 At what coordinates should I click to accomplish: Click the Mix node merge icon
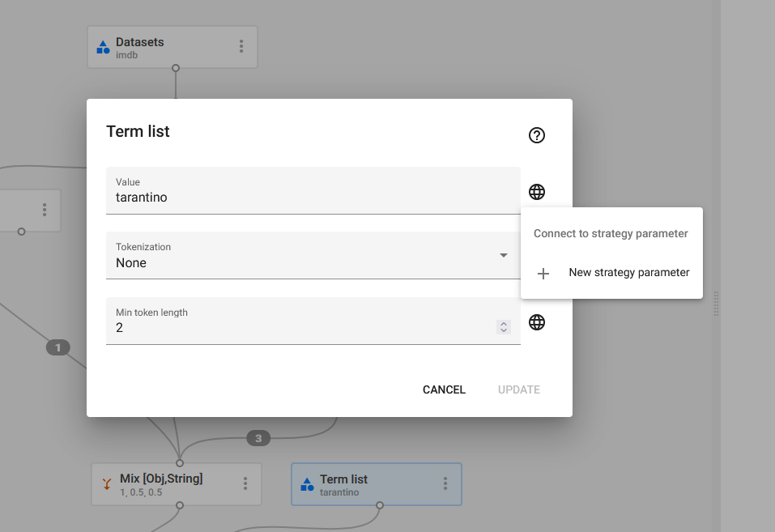[x=106, y=484]
